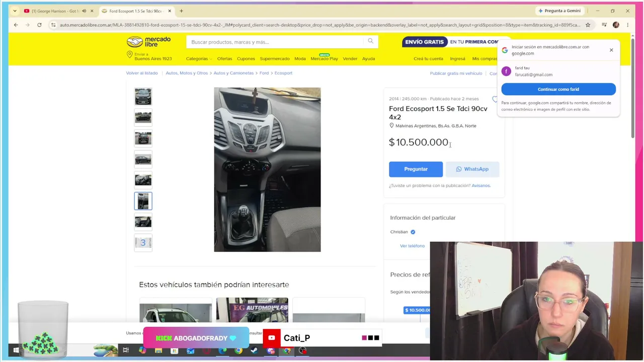
Task: Open Steam from the taskbar
Action: click(x=255, y=350)
